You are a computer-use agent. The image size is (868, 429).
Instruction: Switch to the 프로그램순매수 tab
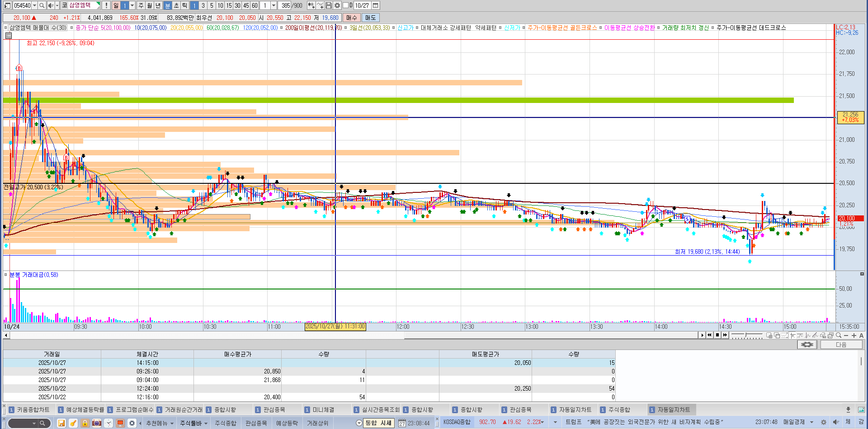(x=130, y=410)
